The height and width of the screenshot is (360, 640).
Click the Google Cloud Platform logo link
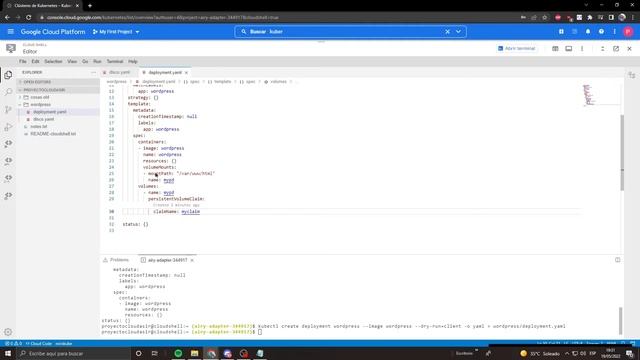(x=53, y=31)
